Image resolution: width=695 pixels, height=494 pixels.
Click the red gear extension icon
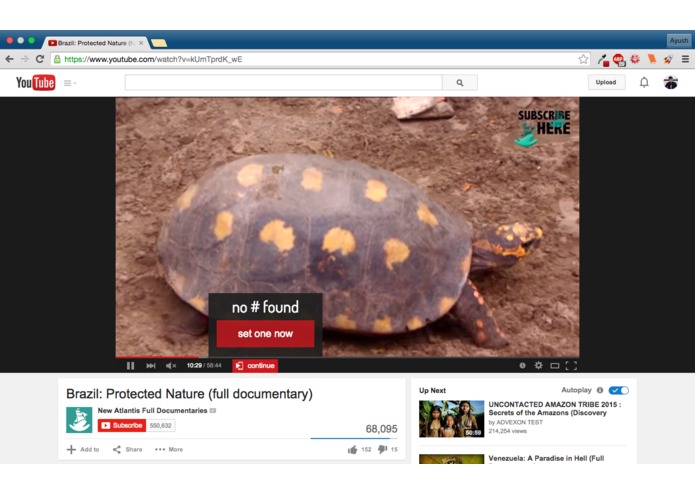point(635,59)
